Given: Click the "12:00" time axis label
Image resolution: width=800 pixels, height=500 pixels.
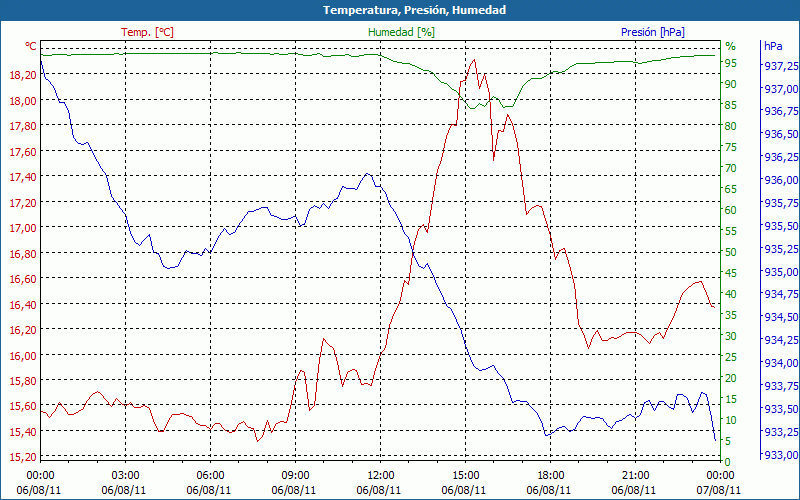Looking at the screenshot, I should click(381, 476).
